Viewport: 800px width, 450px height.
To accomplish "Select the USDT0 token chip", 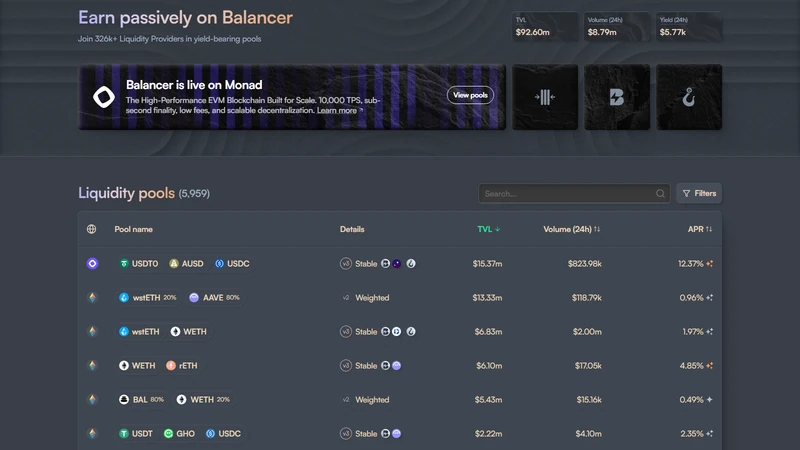I will click(139, 263).
